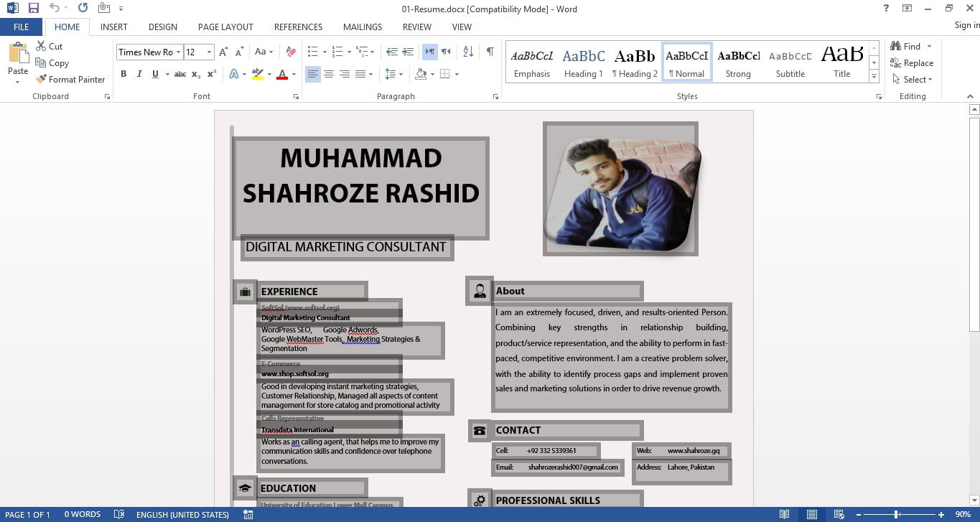
Task: Click the Clear All Formatting icon
Action: tap(291, 52)
